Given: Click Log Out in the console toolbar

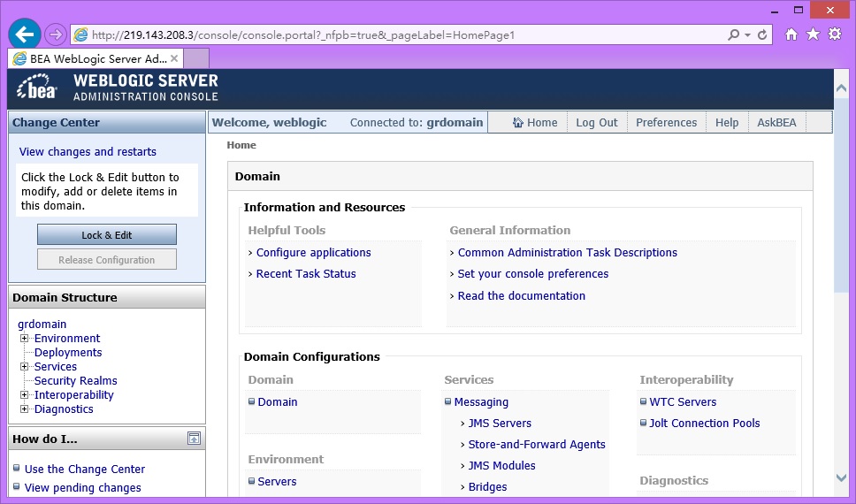Looking at the screenshot, I should 597,123.
